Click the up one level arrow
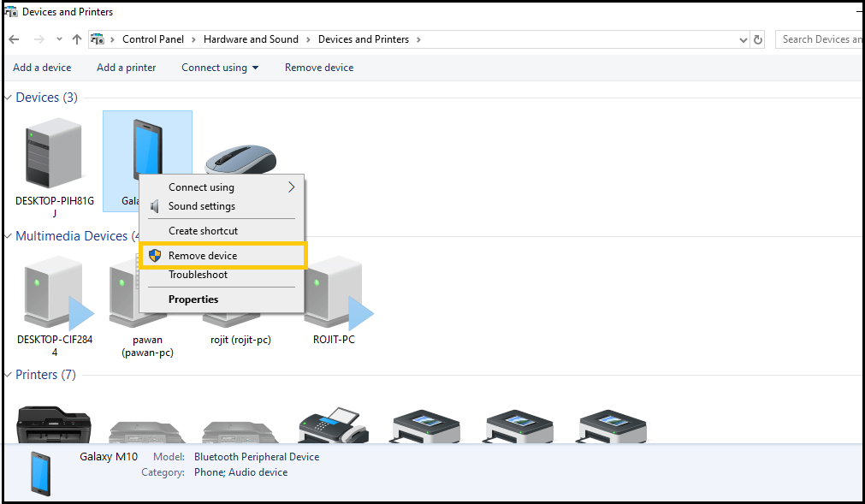This screenshot has height=504, width=865. click(x=76, y=39)
